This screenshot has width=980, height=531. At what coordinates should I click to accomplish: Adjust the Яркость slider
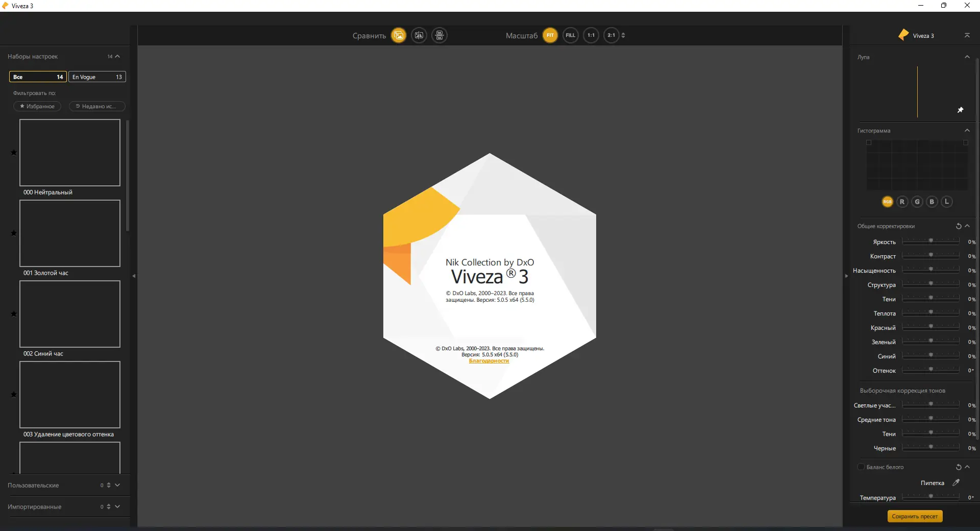(930, 240)
